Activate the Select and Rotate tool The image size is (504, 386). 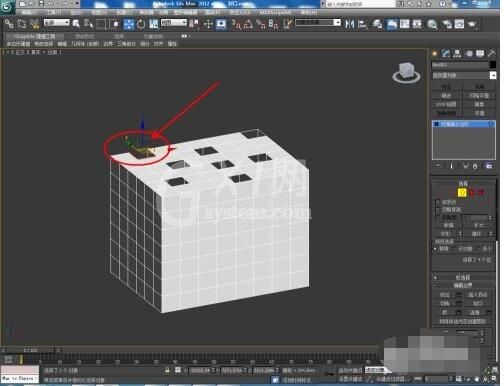(x=141, y=24)
